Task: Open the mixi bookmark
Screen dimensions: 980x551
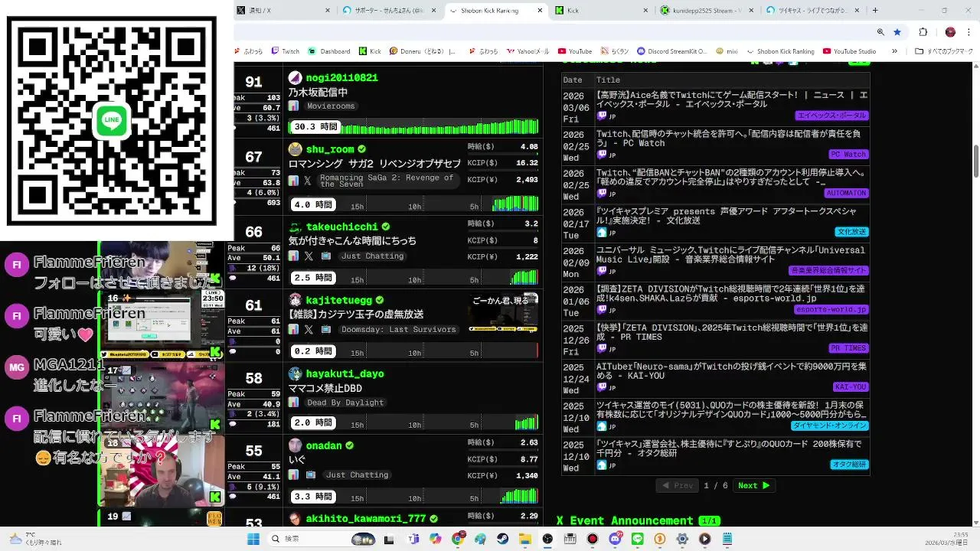Action: (x=727, y=51)
